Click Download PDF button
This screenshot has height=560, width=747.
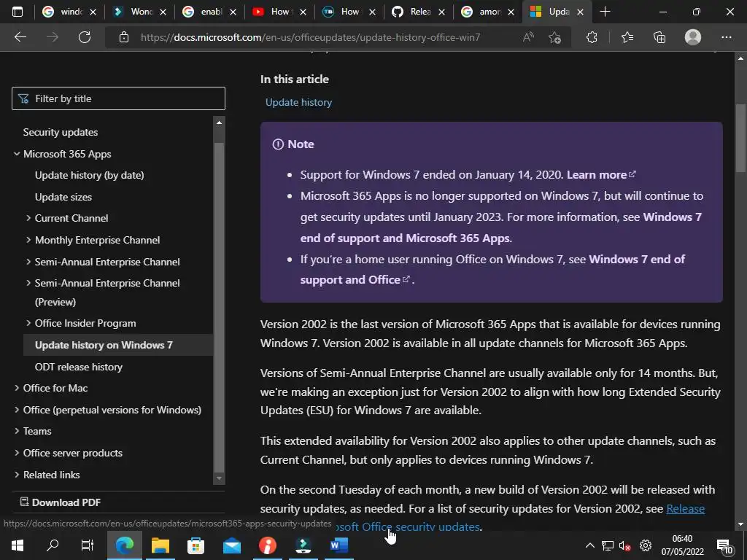point(61,502)
